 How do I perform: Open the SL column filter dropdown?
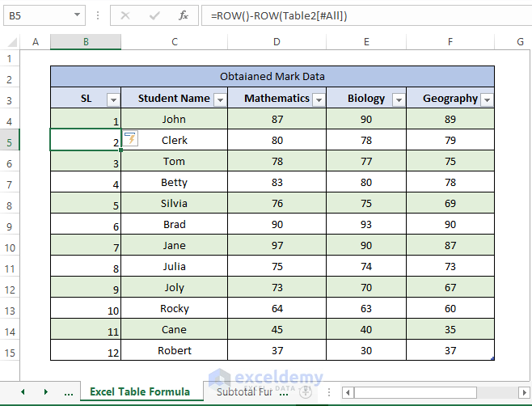coord(113,99)
